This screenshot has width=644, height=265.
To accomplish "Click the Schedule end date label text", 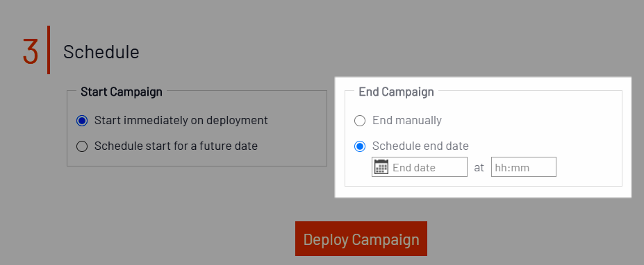I will (x=420, y=146).
